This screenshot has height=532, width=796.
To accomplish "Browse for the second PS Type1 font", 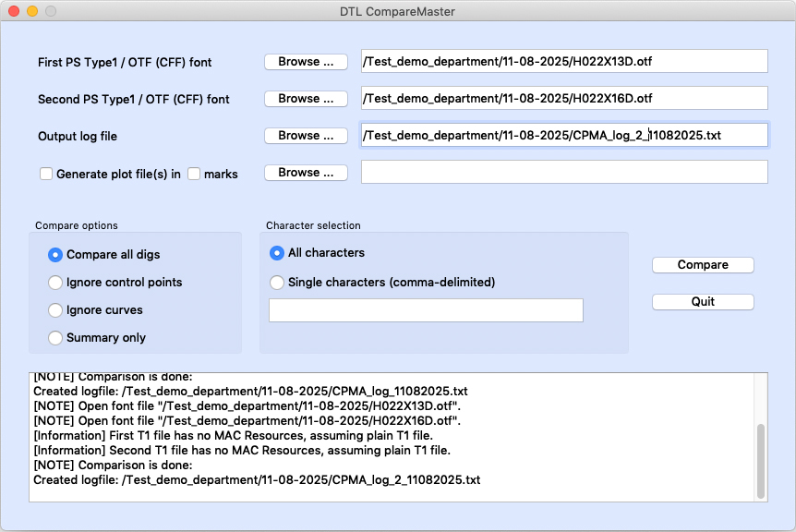I will [306, 99].
